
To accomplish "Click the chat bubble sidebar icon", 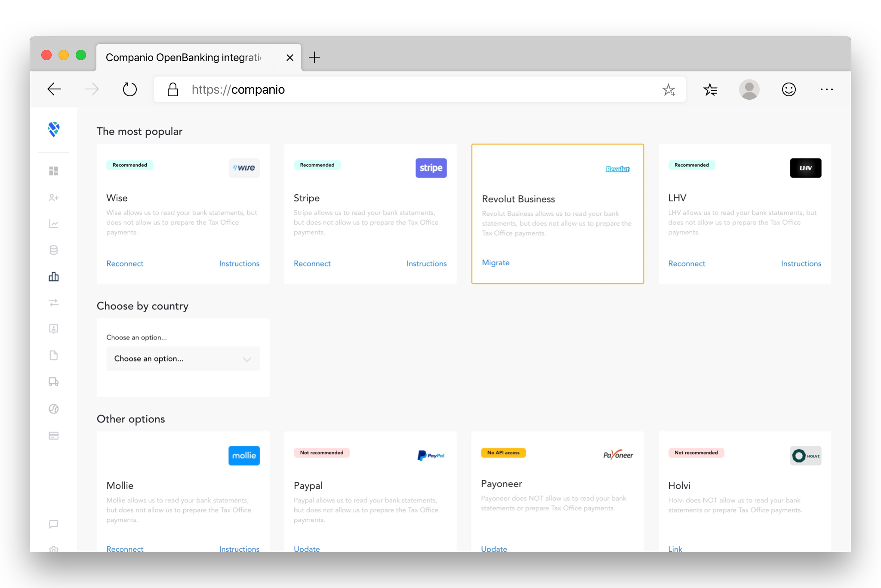I will point(53,524).
